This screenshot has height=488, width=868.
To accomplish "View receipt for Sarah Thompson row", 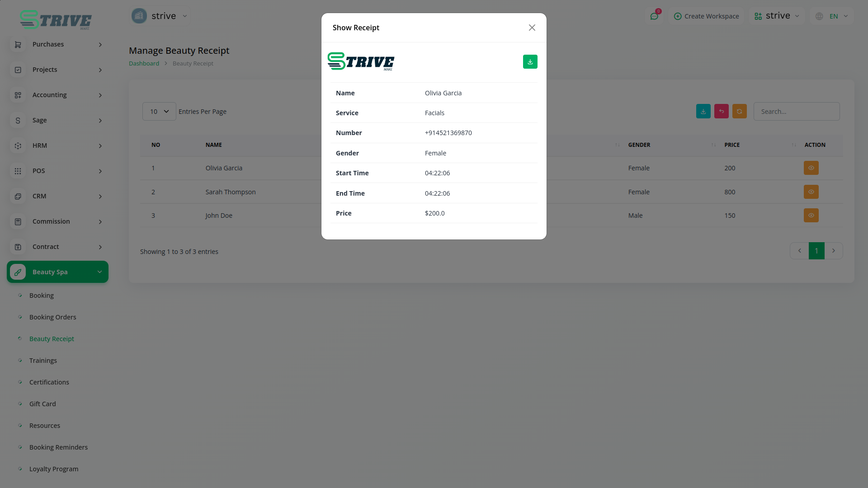I will [x=811, y=192].
